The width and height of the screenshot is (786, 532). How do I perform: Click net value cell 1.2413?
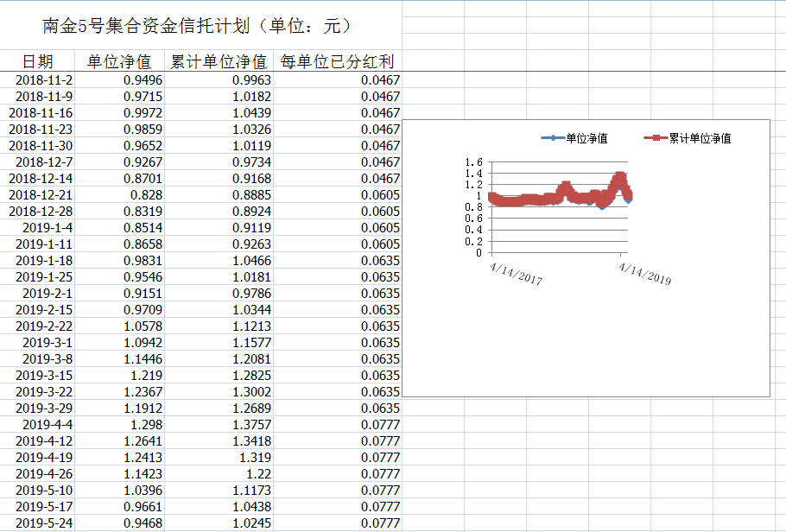coord(120,457)
